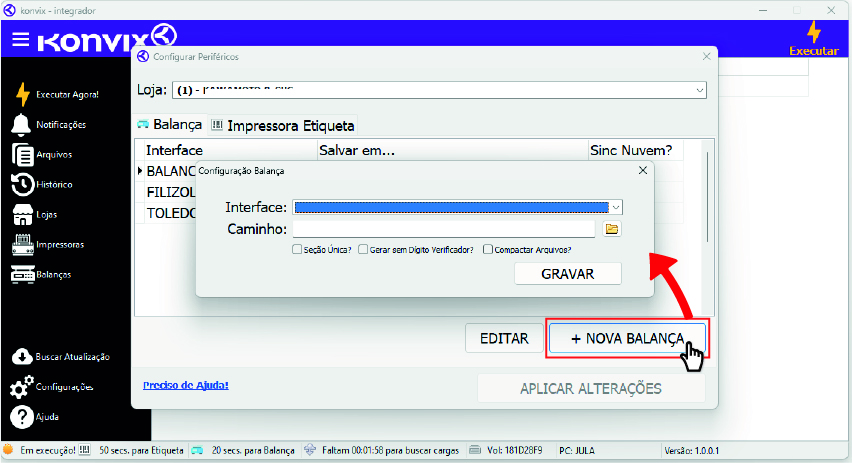Click APLICAR ALTERAÇÕES button
The image size is (852, 463).
(x=591, y=389)
